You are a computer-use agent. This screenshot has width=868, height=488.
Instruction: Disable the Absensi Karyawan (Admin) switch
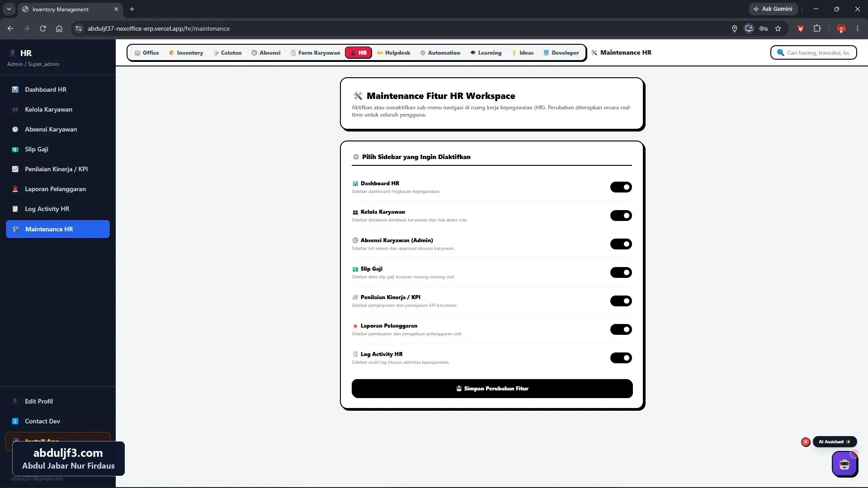621,244
